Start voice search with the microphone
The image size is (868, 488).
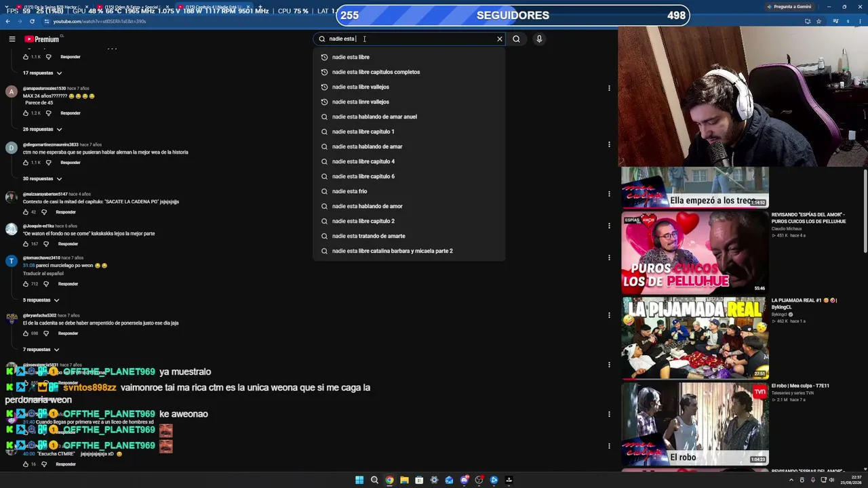click(x=539, y=39)
